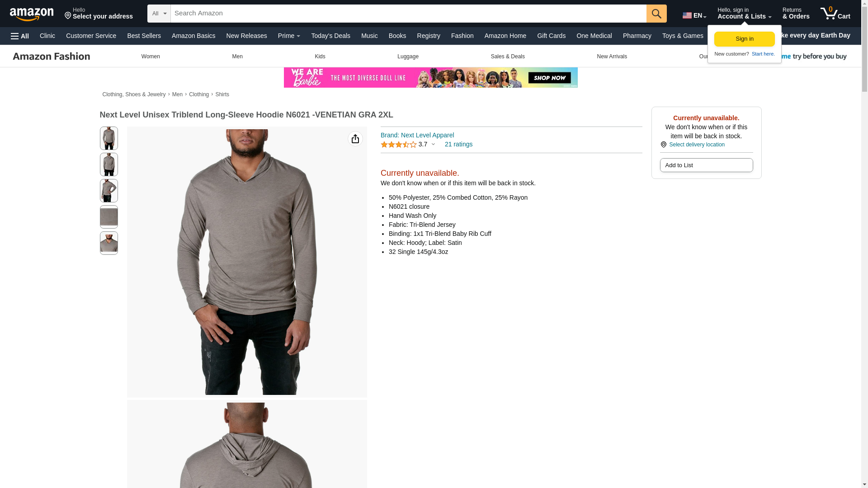Open the 21 ratings link
The height and width of the screenshot is (488, 868).
[x=458, y=144]
